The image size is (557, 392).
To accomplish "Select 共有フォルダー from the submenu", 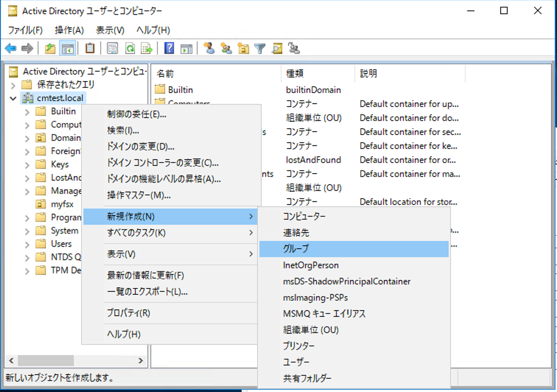I will point(354,378).
